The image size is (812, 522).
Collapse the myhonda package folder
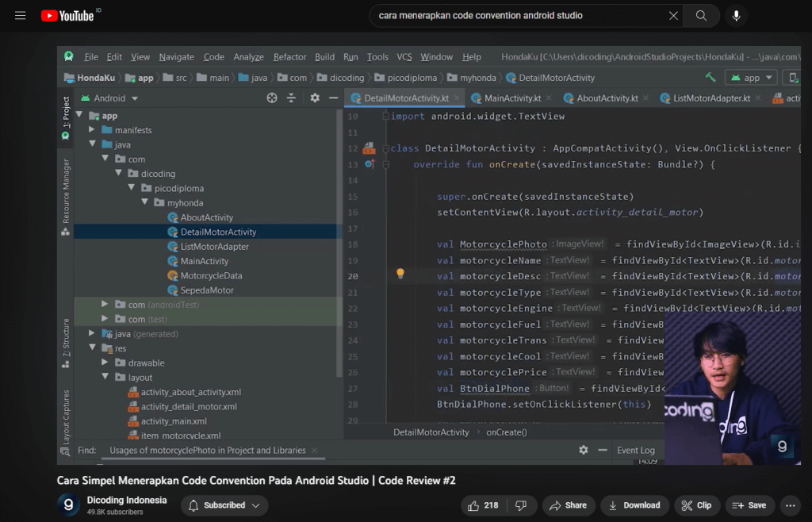point(145,203)
